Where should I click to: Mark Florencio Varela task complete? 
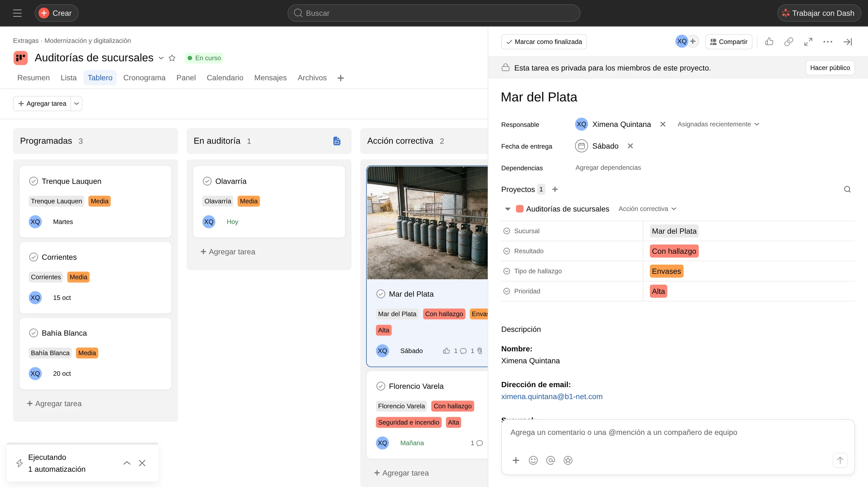[381, 386]
